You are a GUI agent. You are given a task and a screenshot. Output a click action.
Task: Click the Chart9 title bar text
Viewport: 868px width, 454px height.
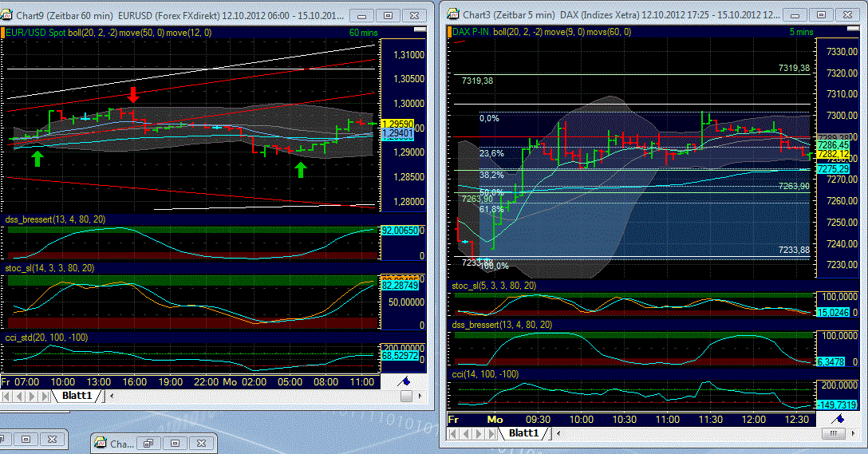[x=180, y=15]
